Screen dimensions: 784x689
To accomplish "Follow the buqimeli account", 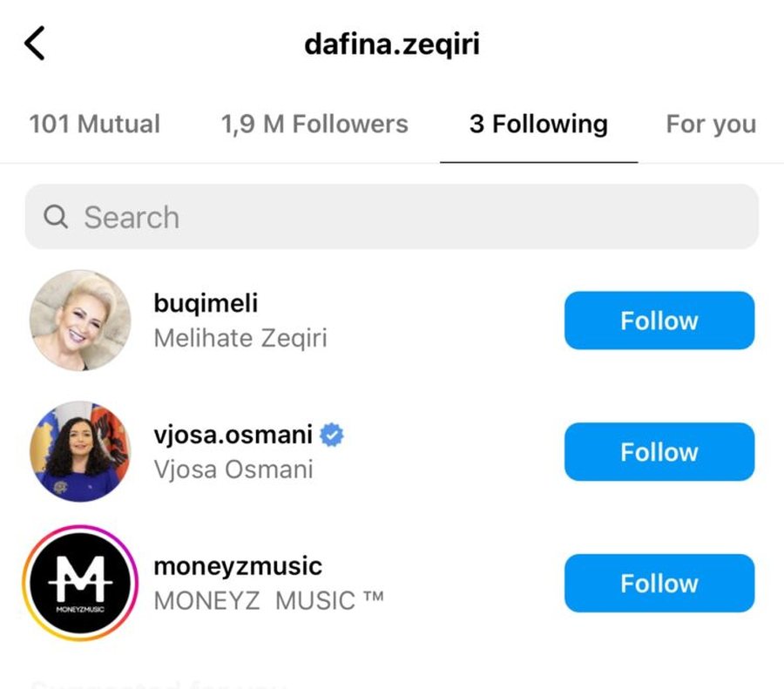I will click(659, 321).
